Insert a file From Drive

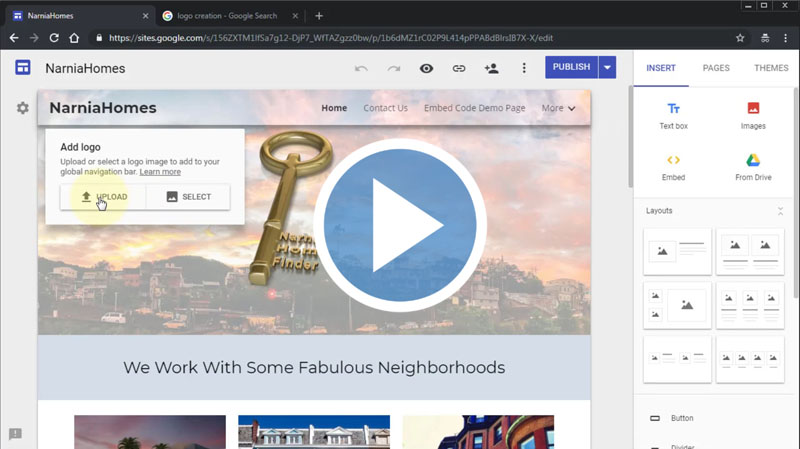click(753, 166)
